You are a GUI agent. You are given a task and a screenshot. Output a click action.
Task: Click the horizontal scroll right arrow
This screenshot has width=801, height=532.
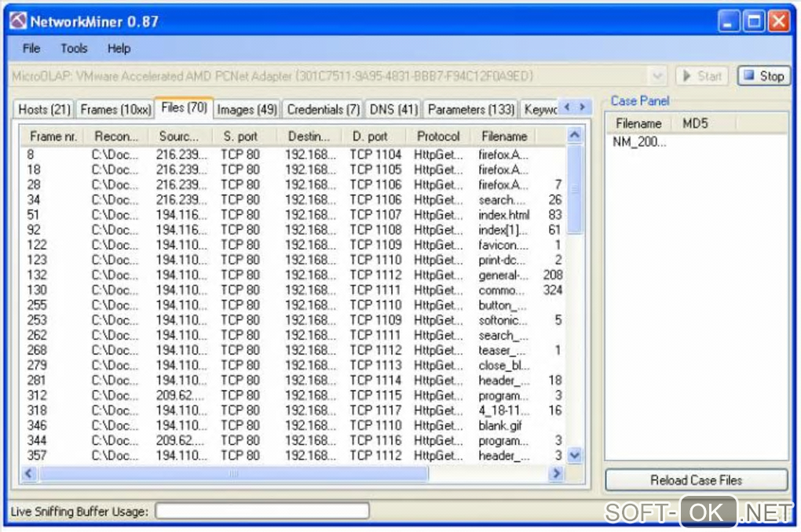click(x=556, y=474)
